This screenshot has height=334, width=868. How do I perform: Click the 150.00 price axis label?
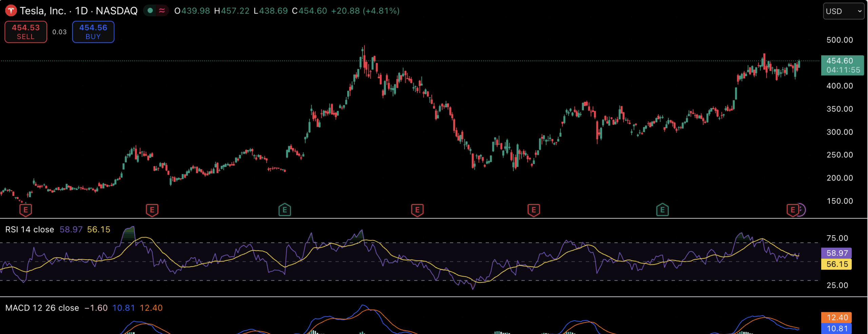coord(840,201)
